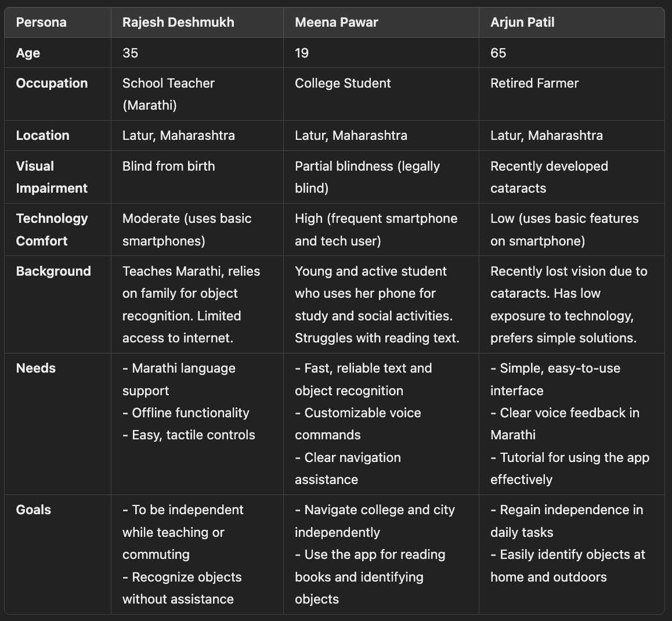
Task: Select Meena's Young and active student background
Action: click(x=381, y=304)
